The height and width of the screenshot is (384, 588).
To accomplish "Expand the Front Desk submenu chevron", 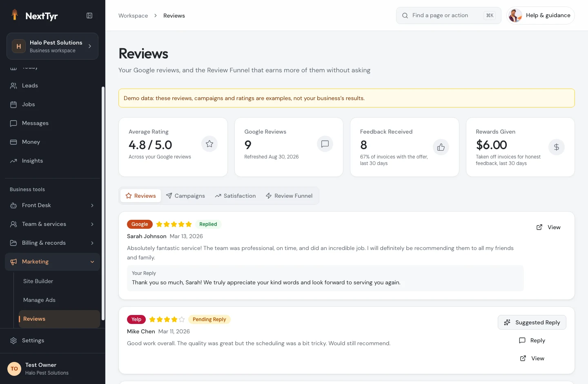I will click(x=92, y=205).
